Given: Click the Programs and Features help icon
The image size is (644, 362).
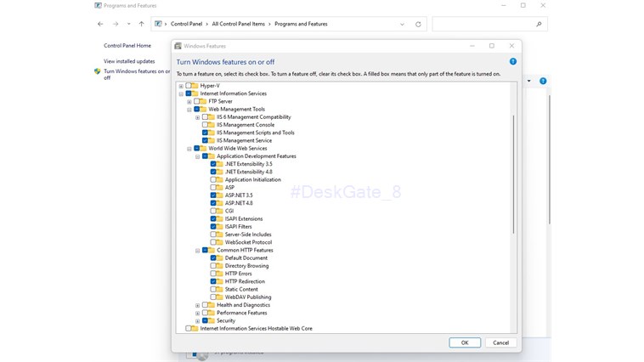Looking at the screenshot, I should click(543, 81).
